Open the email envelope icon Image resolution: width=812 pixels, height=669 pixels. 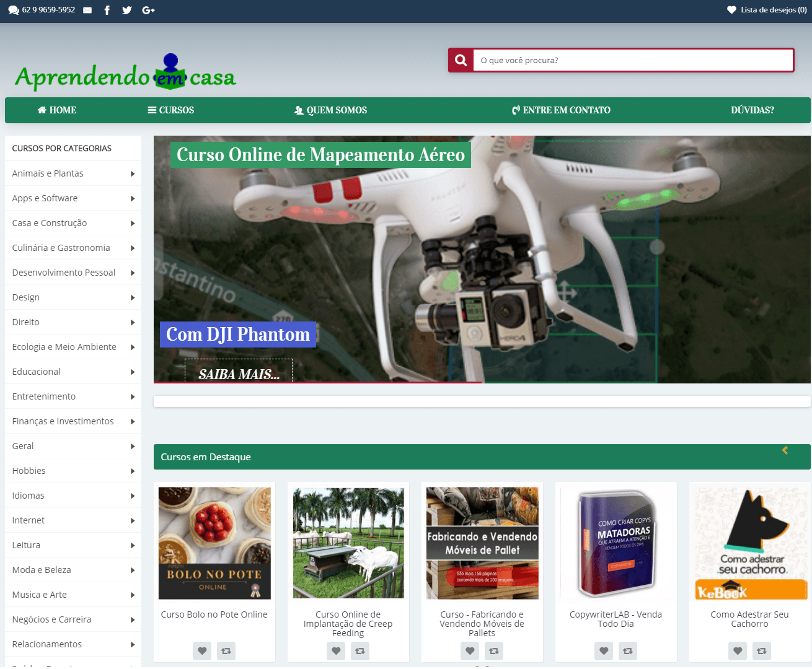(x=87, y=10)
